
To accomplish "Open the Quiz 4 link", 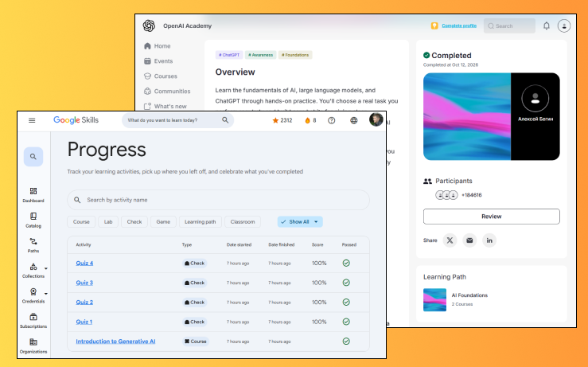I will tap(84, 263).
